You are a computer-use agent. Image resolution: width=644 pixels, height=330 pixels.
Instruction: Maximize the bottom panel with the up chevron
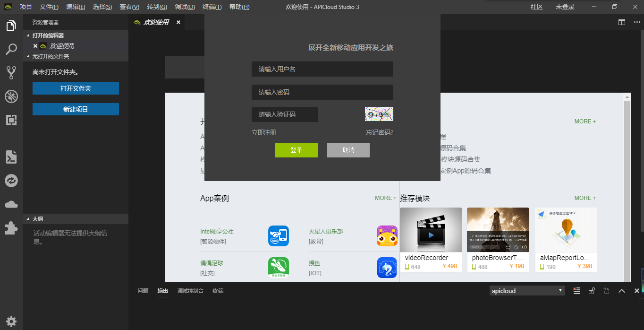pos(622,291)
